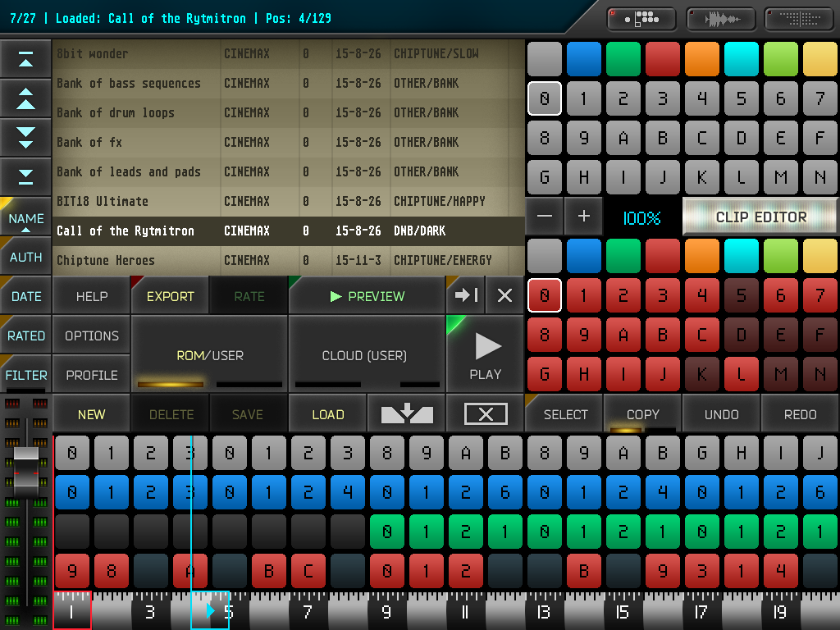Image resolution: width=840 pixels, height=630 pixels.
Task: Open the PROFILE menu
Action: 92,375
